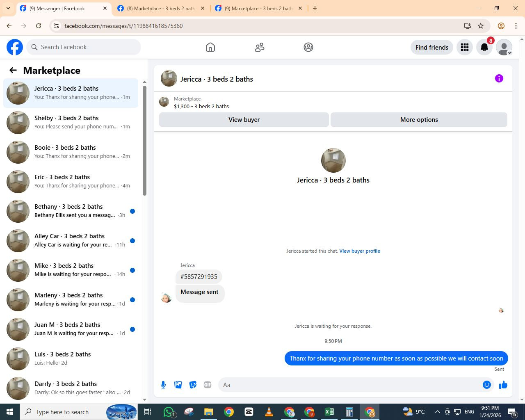This screenshot has height=420, width=525.
Task: Open the Shelby conversation
Action: click(71, 123)
